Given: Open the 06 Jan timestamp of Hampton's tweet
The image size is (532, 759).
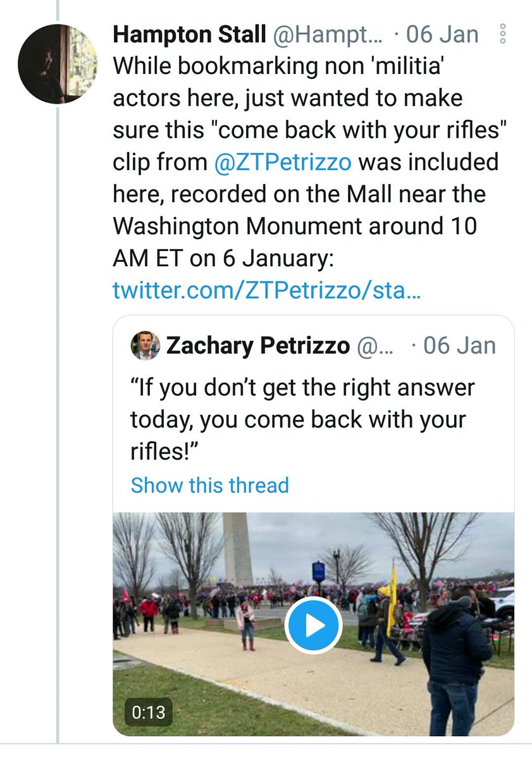Looking at the screenshot, I should click(x=442, y=35).
